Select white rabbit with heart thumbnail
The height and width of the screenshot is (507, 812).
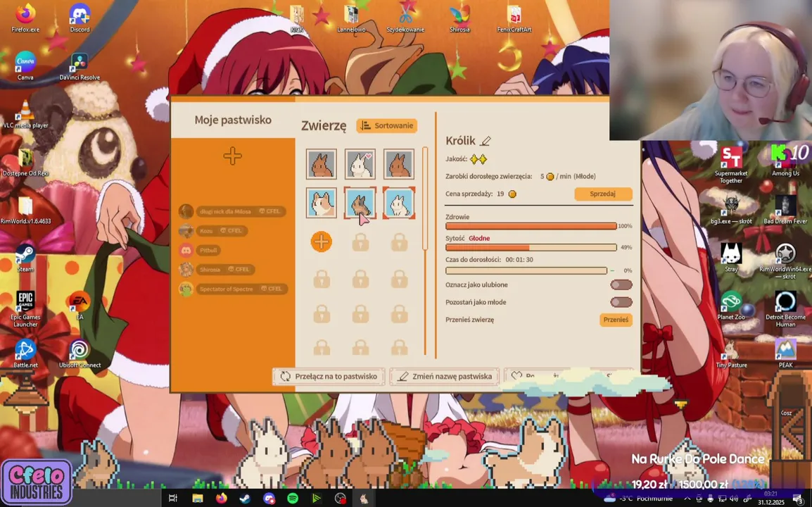pos(360,164)
